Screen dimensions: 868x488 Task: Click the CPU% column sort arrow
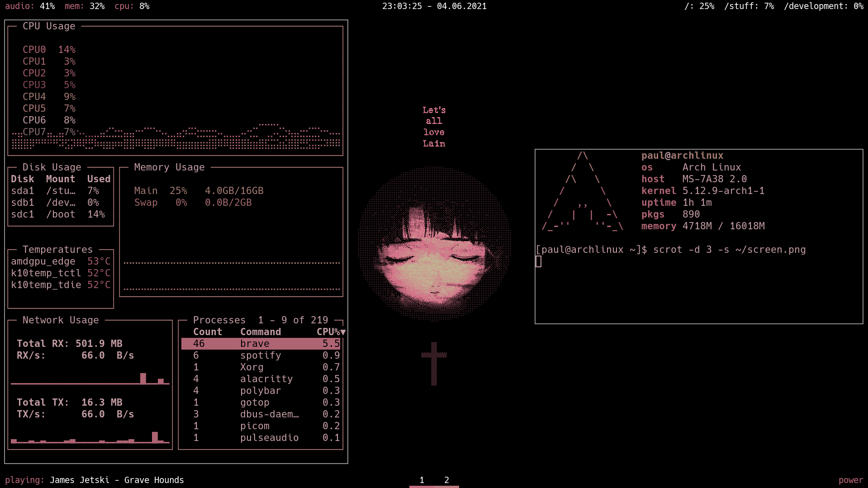[x=343, y=332]
